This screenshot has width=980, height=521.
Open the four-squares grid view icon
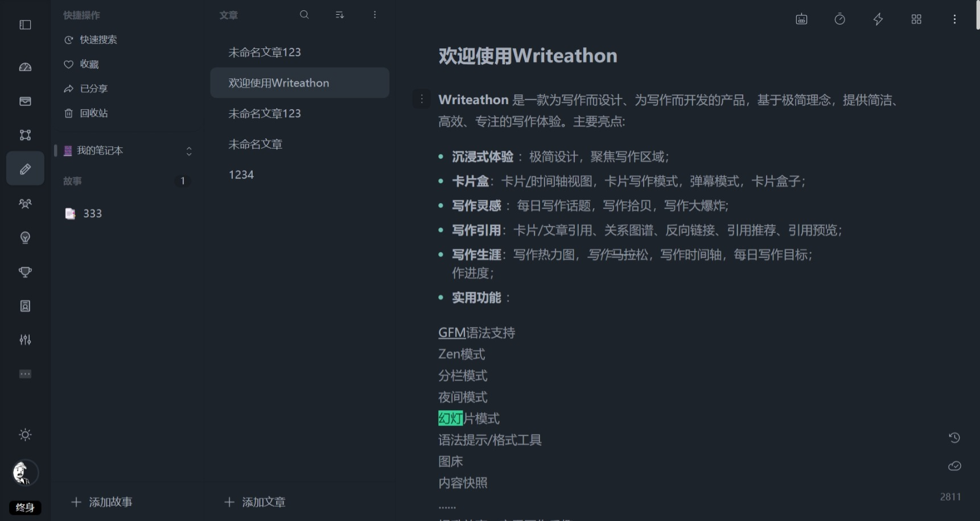click(916, 19)
